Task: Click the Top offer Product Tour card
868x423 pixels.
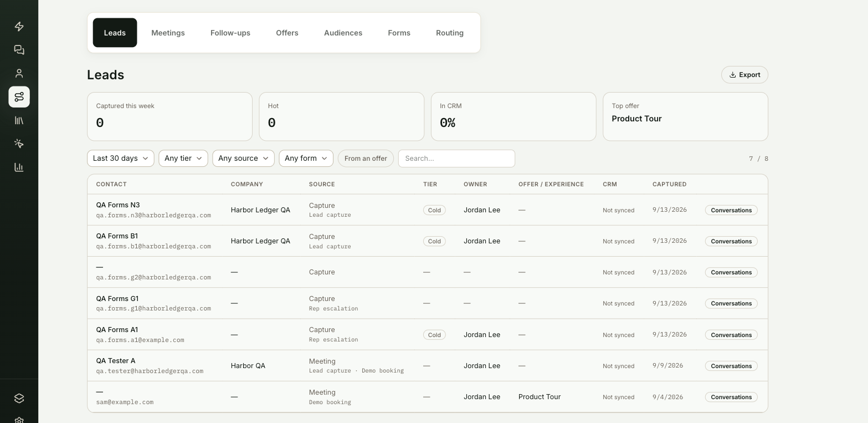Action: point(685,116)
